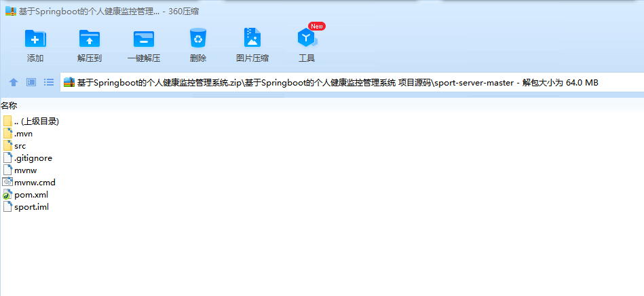Select the 'src' folder name

pos(20,146)
